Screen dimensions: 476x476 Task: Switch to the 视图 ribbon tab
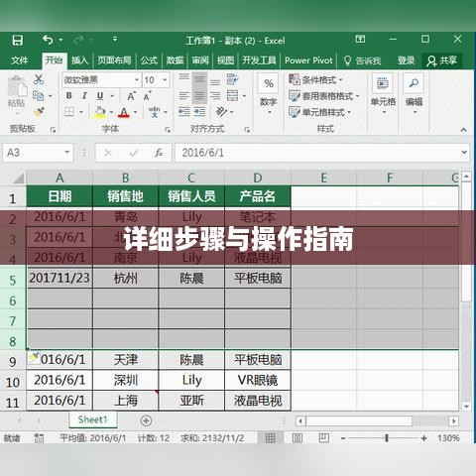[225, 60]
